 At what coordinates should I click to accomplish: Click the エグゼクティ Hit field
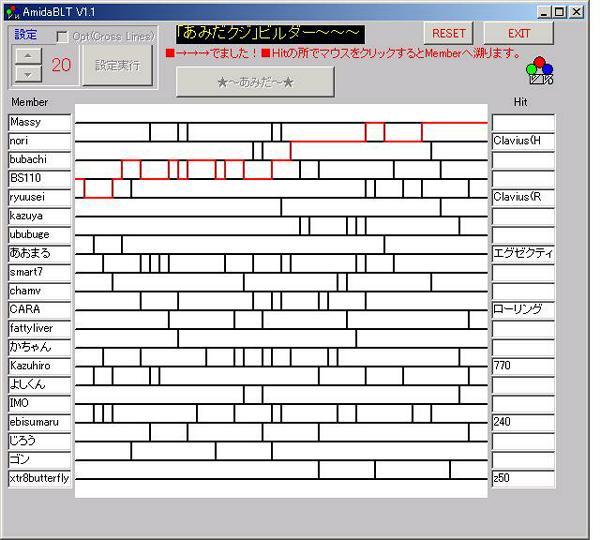[522, 253]
